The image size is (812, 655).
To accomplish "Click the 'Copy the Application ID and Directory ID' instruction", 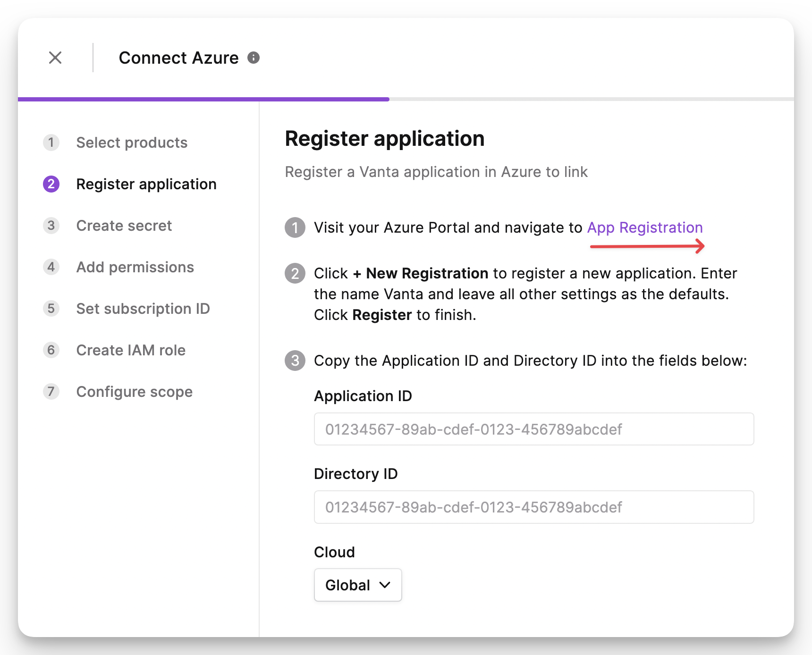I will (531, 361).
